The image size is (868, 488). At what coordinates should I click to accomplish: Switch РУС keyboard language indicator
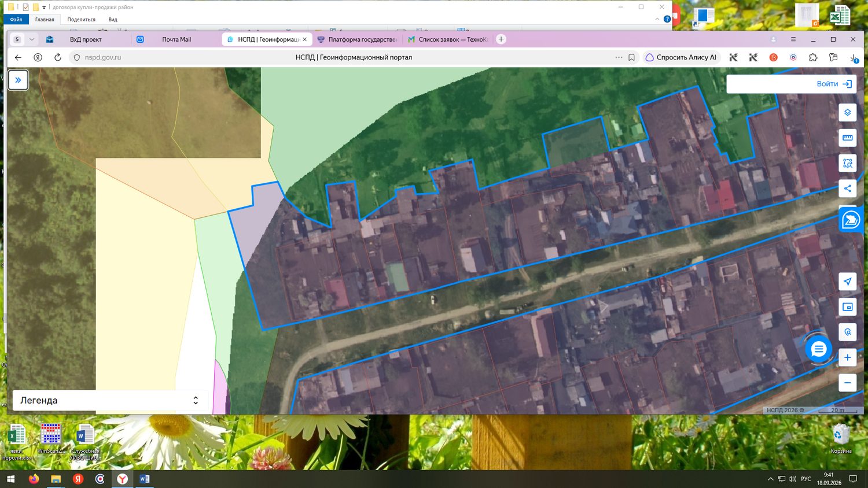[x=806, y=479]
